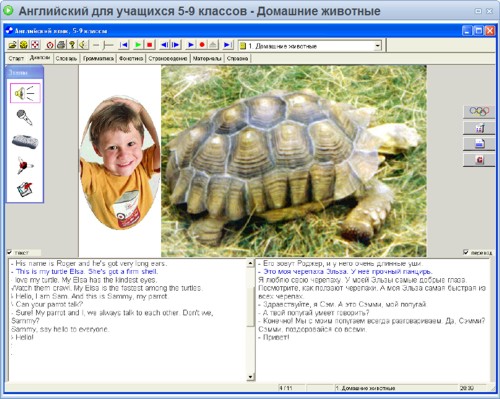Switch to the Словарь tab
The image size is (500, 399).
66,58
